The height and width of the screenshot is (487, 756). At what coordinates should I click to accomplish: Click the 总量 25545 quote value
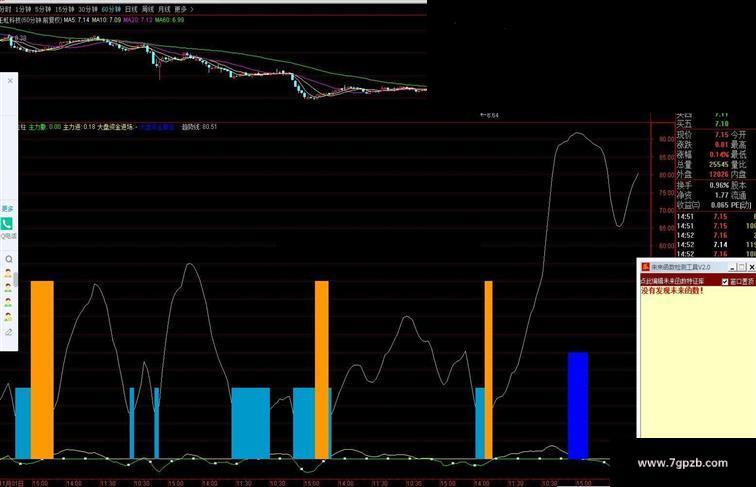click(x=718, y=164)
